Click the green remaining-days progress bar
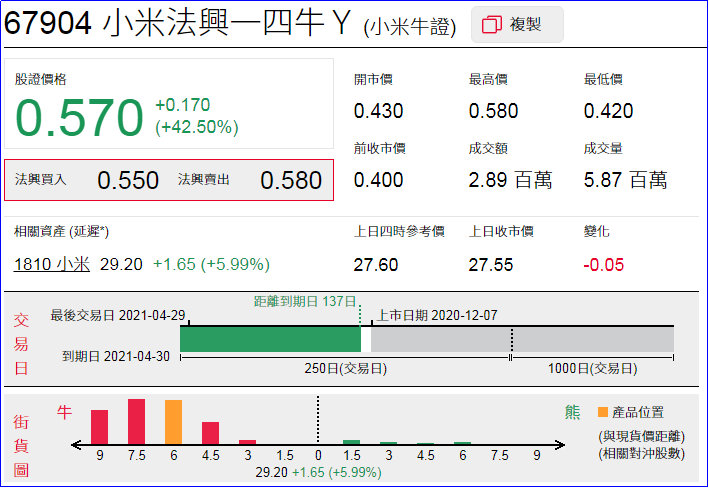Screen dimensions: 709x488 [x=270, y=339]
